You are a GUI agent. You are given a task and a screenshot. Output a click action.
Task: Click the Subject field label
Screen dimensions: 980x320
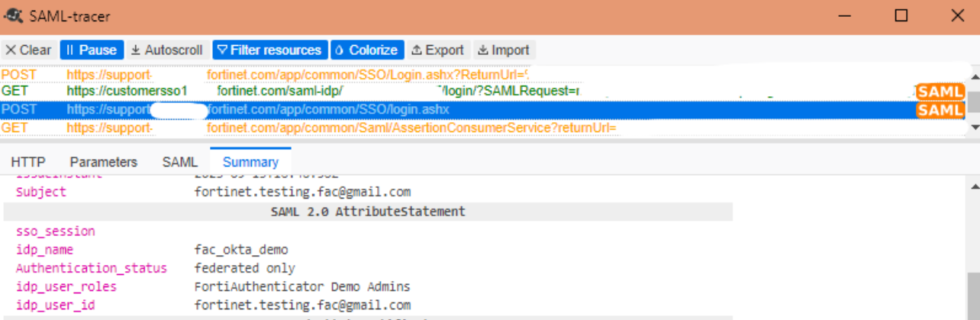[41, 192]
